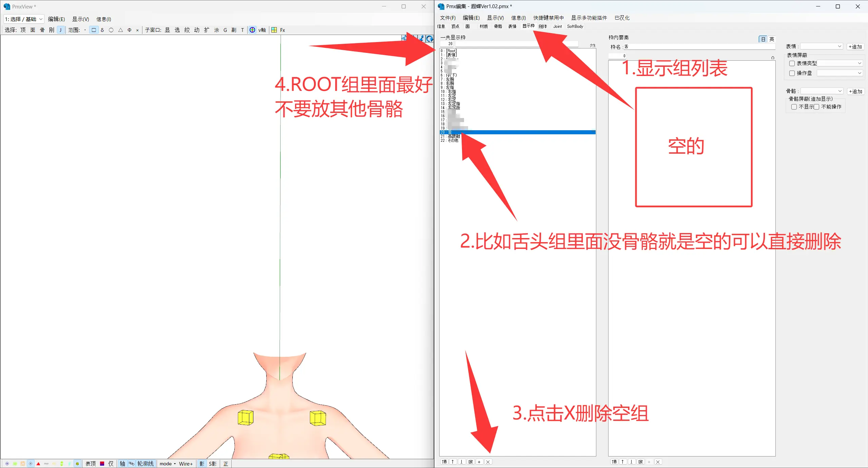Click +追加 button next to 表情

pos(855,46)
